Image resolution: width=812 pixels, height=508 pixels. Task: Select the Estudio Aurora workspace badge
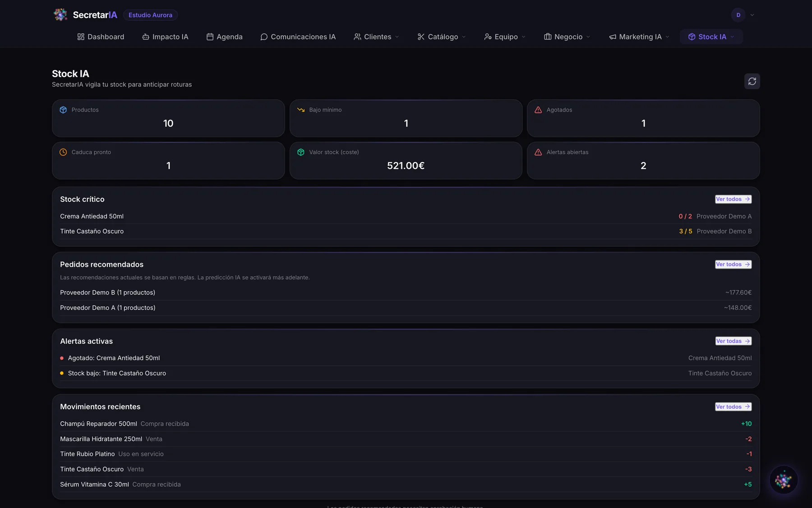pyautogui.click(x=150, y=15)
